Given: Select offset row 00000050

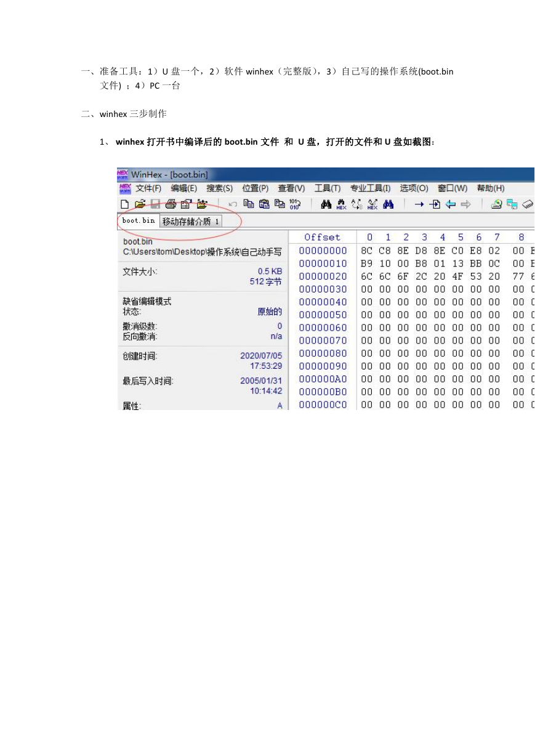Looking at the screenshot, I should click(x=323, y=315).
